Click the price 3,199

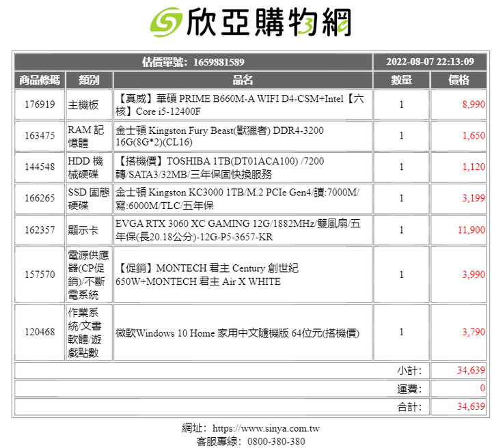point(474,198)
